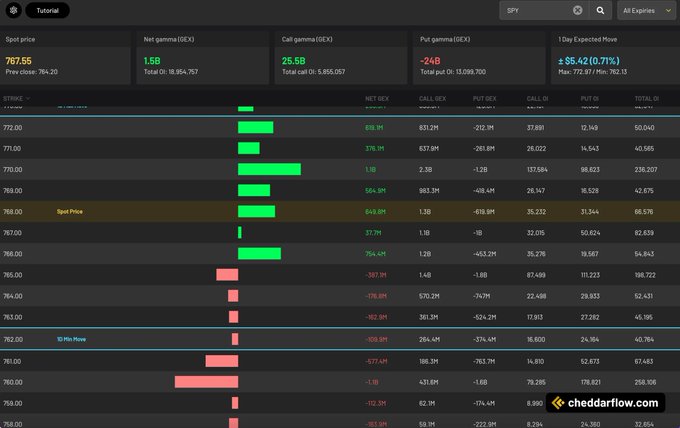The height and width of the screenshot is (428, 680).
Task: Click the 649.8M net GEX value
Action: [375, 212]
